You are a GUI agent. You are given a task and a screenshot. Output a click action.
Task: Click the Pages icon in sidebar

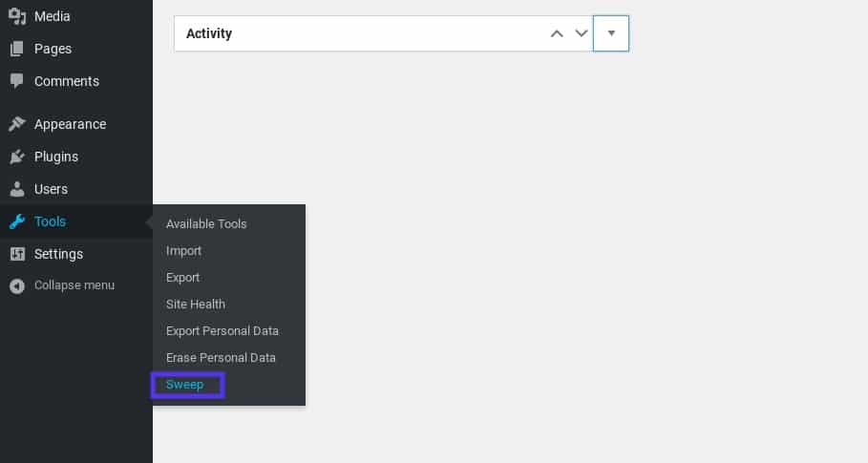coord(16,49)
